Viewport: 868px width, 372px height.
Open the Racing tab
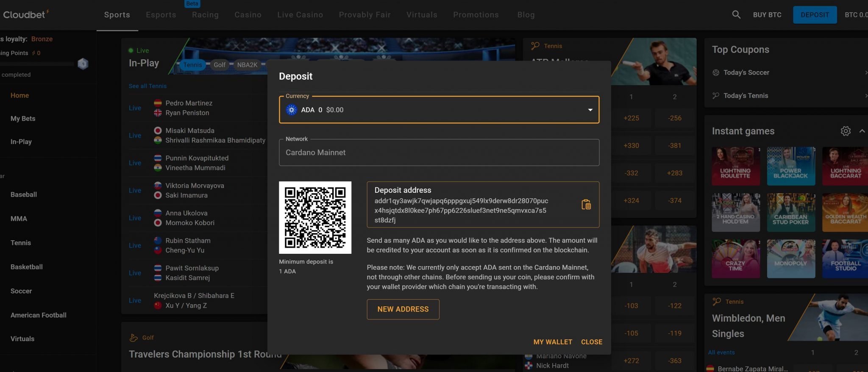tap(206, 15)
